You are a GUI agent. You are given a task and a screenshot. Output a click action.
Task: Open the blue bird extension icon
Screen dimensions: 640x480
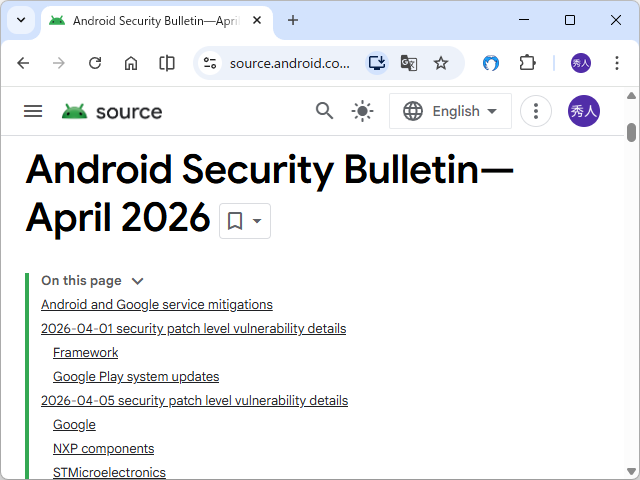(x=491, y=63)
